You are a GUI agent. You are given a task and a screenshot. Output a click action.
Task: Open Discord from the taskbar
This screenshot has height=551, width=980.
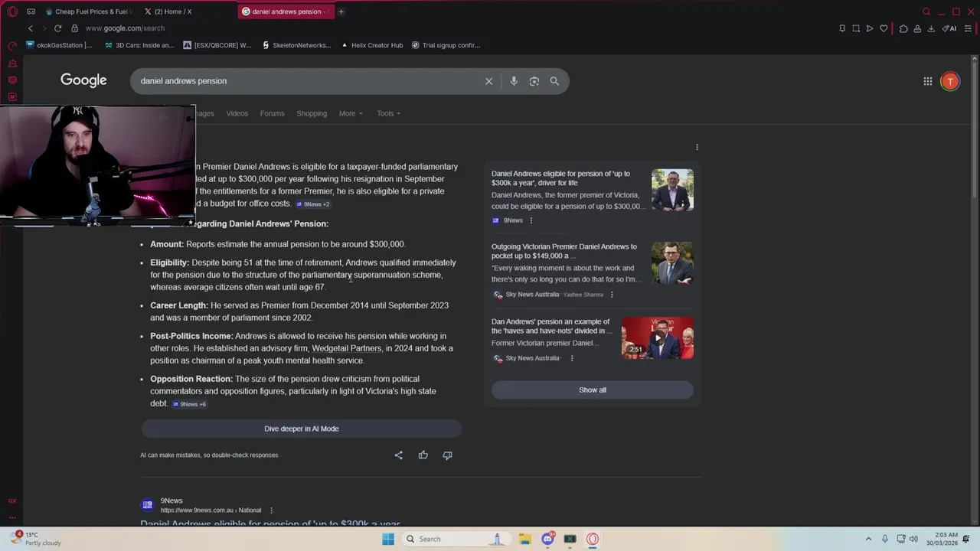(547, 539)
